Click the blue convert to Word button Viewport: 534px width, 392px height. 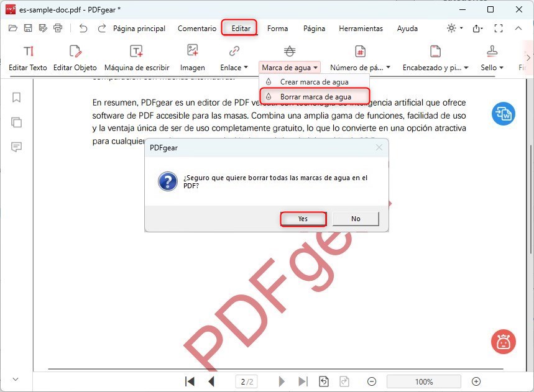pos(504,114)
